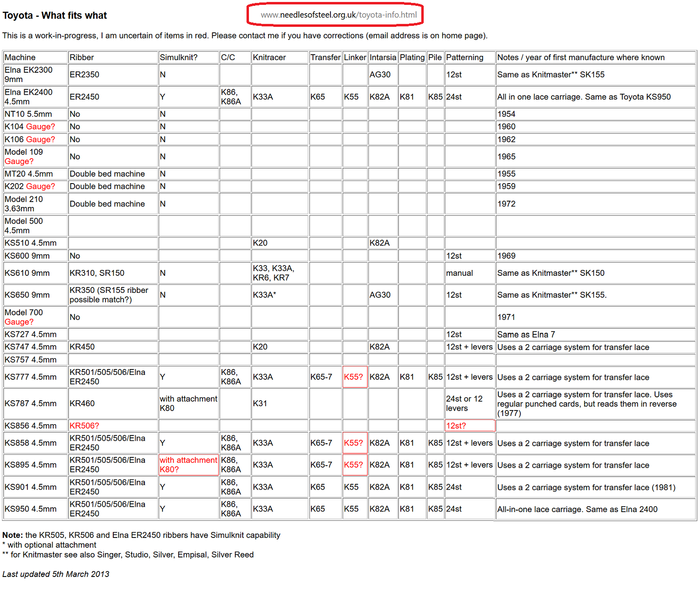This screenshot has height=598, width=700.
Task: Click the '* with optional attachment' footnote
Action: click(x=49, y=545)
